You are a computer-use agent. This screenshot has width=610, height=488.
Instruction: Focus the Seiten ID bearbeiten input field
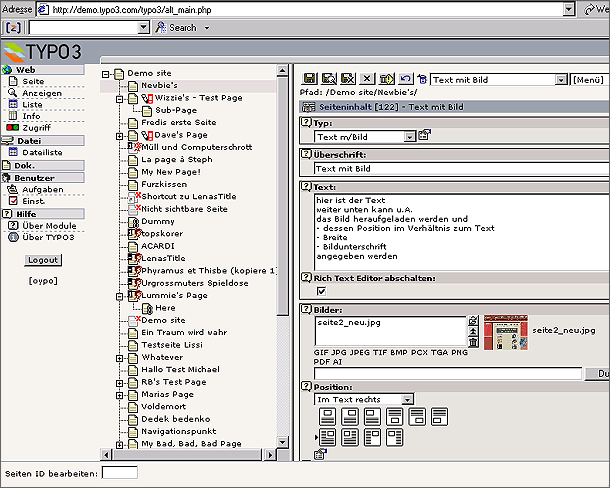119,473
